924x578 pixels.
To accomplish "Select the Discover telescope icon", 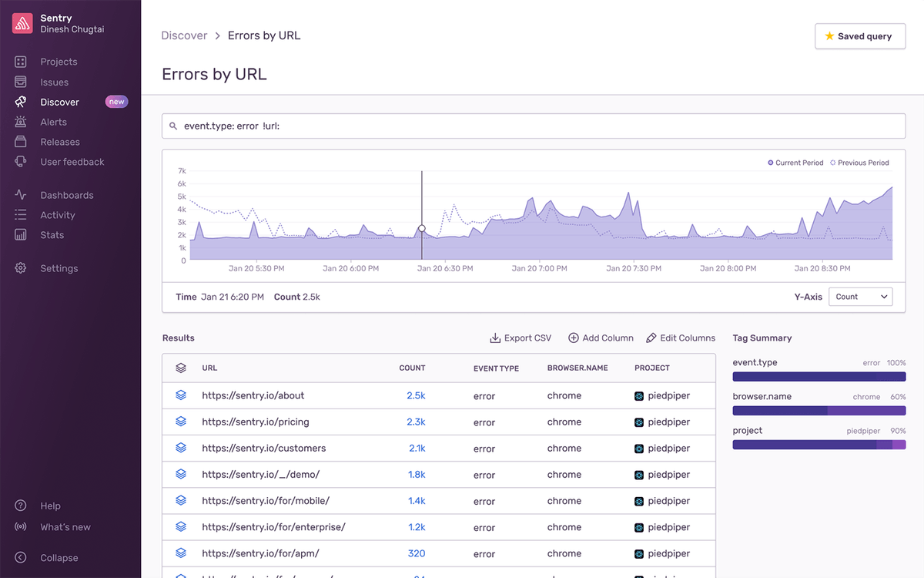I will point(21,102).
